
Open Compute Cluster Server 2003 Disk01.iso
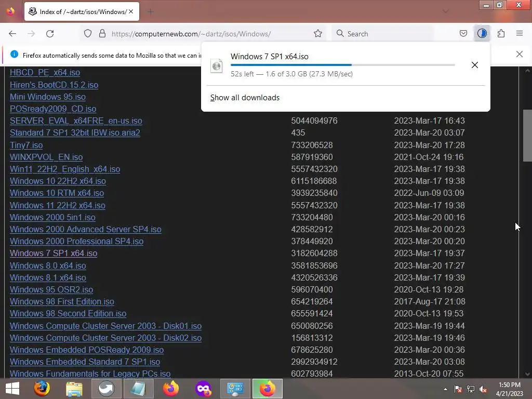tap(105, 326)
